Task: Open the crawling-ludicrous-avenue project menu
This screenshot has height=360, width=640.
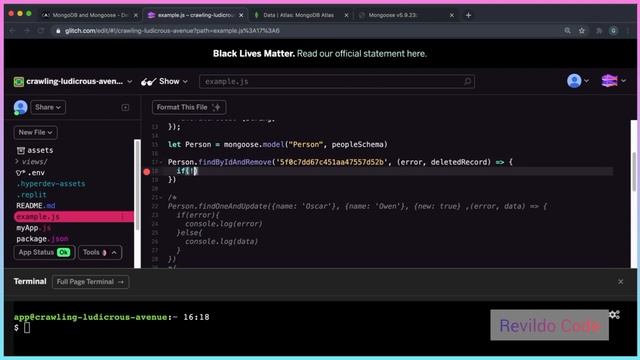Action: click(x=73, y=81)
